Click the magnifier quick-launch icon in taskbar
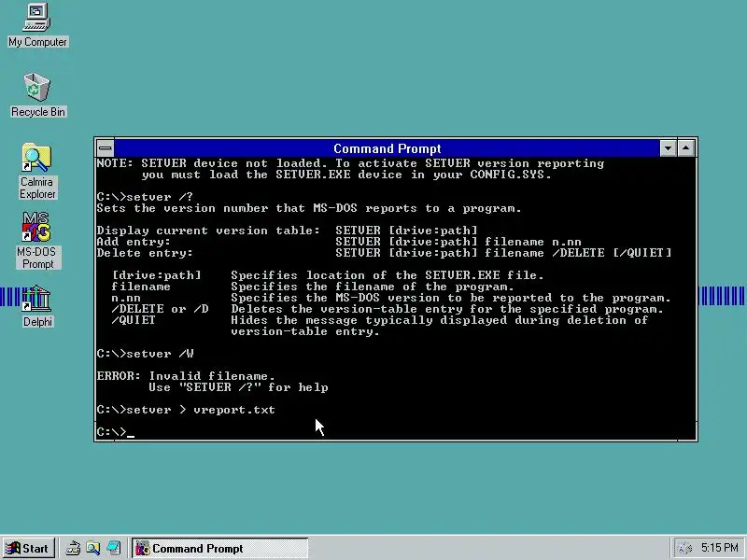This screenshot has width=747, height=560. click(x=93, y=549)
